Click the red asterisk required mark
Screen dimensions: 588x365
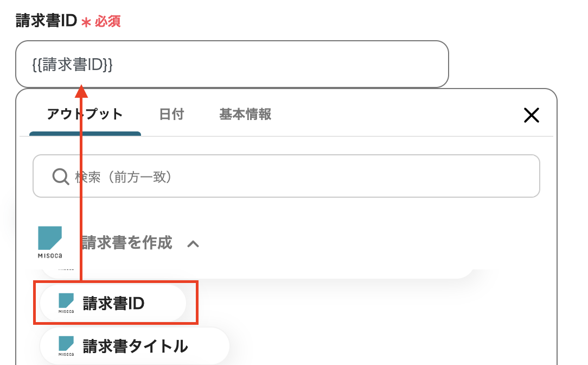[86, 22]
